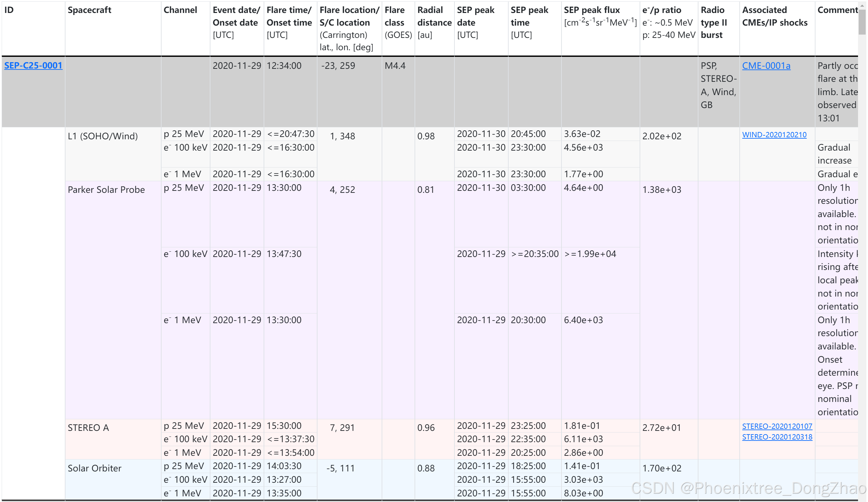
Task: Open the STEREO-2020120107 shock link
Action: tap(777, 426)
